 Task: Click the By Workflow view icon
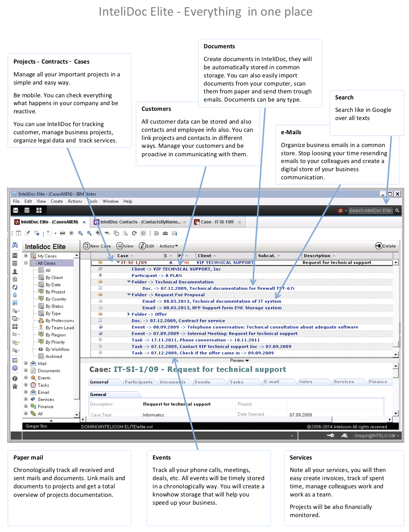41,349
